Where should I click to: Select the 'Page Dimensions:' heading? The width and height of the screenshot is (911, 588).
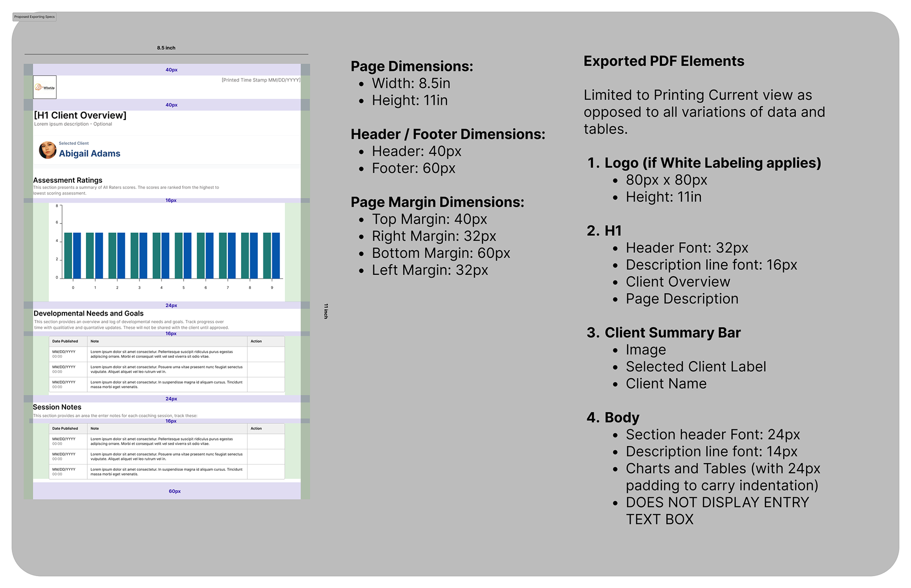tap(412, 66)
